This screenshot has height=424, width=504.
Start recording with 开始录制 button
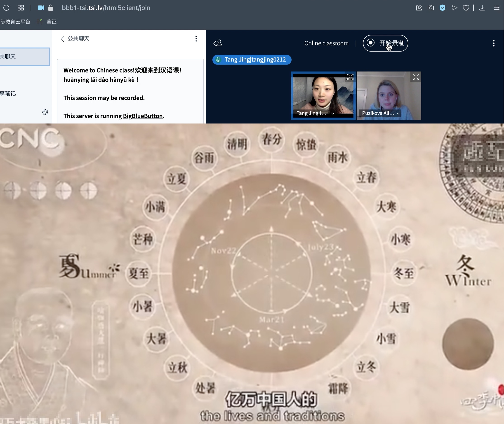click(x=385, y=43)
